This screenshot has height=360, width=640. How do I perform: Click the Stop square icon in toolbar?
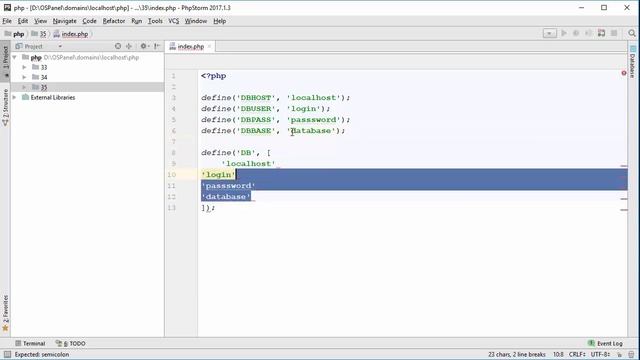point(614,33)
